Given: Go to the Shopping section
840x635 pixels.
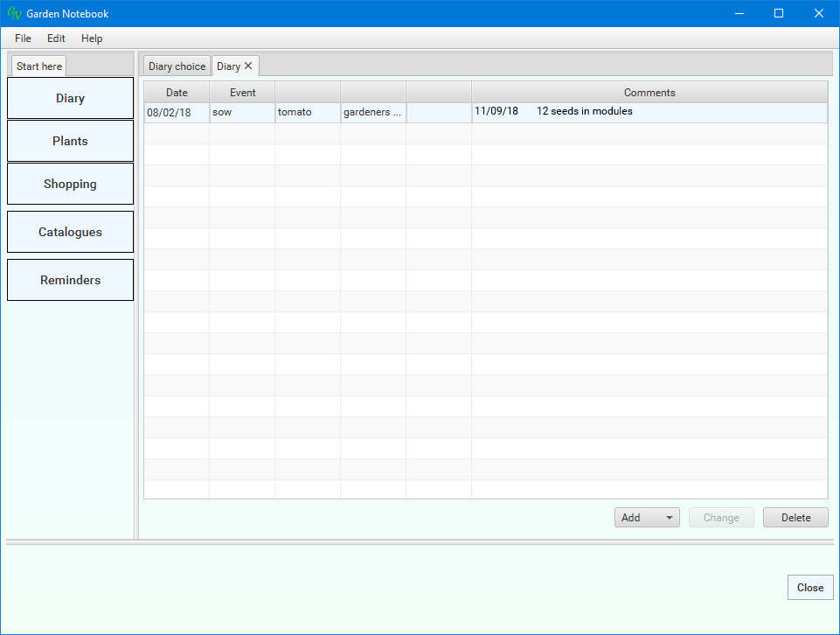Looking at the screenshot, I should pyautogui.click(x=70, y=184).
